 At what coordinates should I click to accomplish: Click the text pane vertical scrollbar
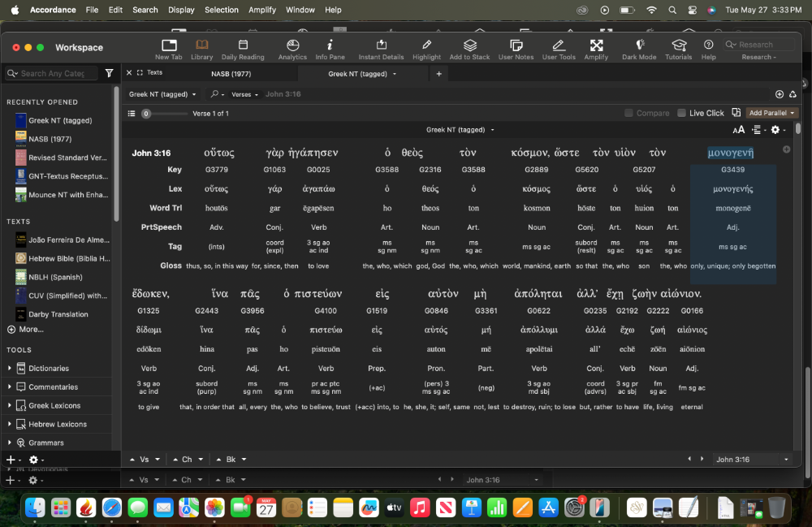(798, 128)
